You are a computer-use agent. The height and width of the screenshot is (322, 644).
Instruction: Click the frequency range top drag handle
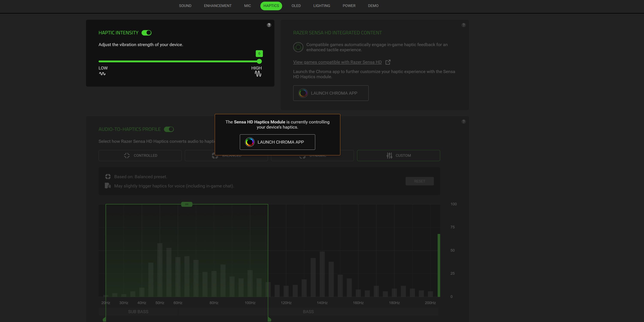click(x=187, y=204)
